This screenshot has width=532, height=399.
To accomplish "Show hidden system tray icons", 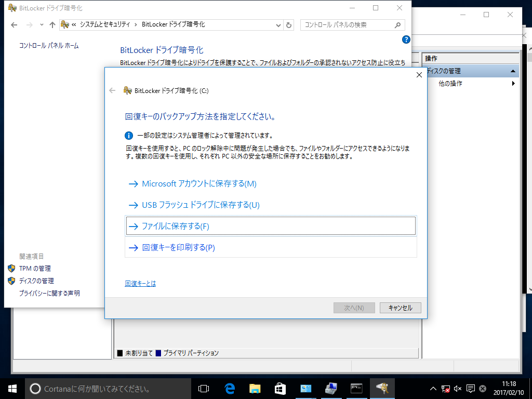I will (433, 389).
